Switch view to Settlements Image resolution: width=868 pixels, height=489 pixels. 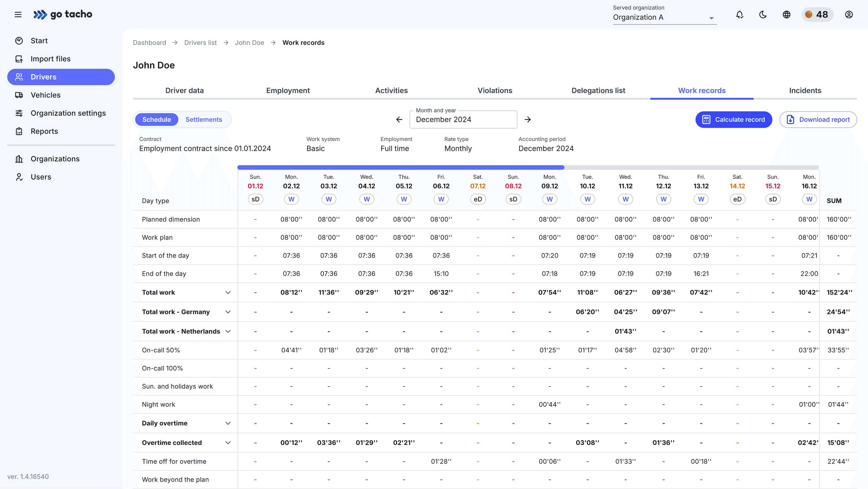(x=204, y=119)
